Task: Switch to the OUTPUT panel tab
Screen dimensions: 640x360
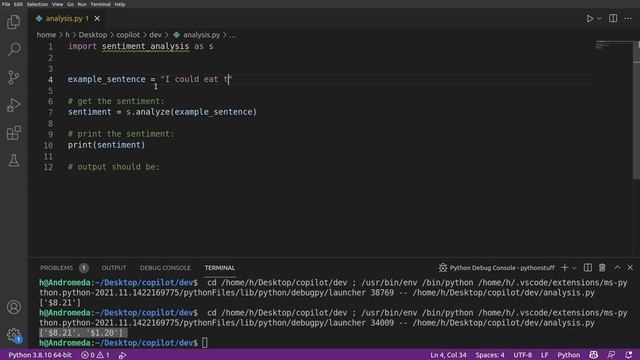Action: coord(114,268)
